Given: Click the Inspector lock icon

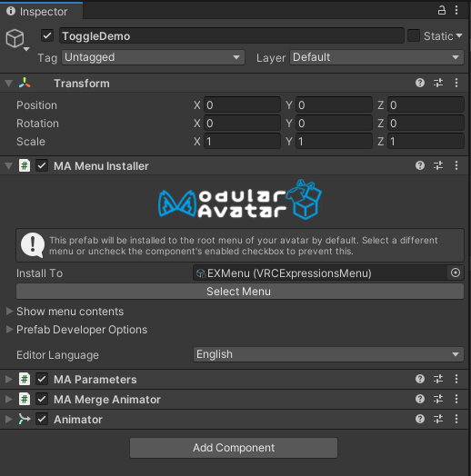Looking at the screenshot, I should pyautogui.click(x=442, y=10).
